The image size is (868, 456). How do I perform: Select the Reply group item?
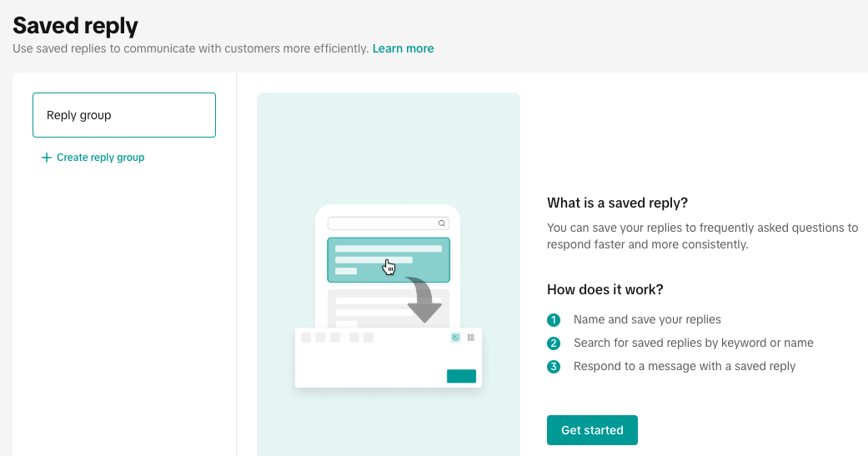coord(124,115)
